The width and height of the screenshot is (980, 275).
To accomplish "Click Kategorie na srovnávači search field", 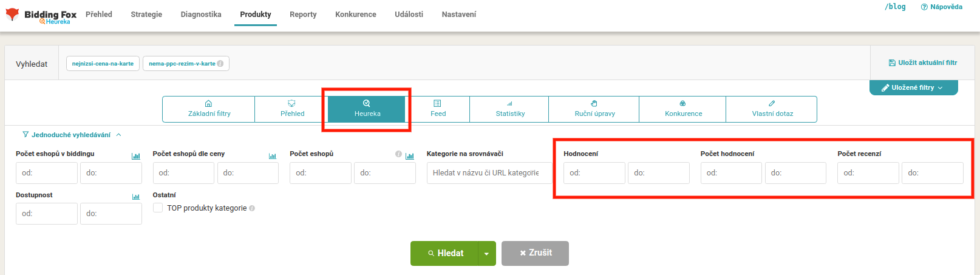I will [x=489, y=173].
